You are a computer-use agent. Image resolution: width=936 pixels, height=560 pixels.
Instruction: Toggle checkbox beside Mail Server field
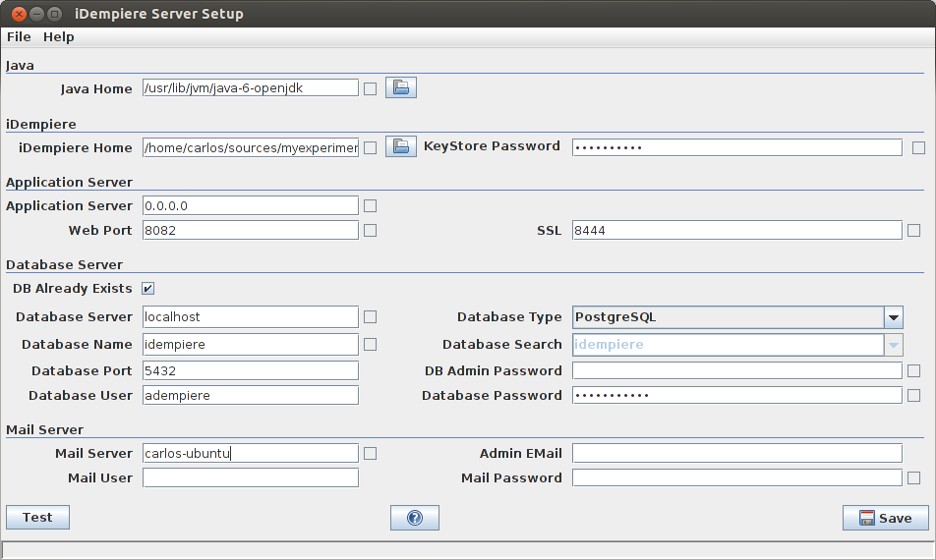[x=370, y=454]
